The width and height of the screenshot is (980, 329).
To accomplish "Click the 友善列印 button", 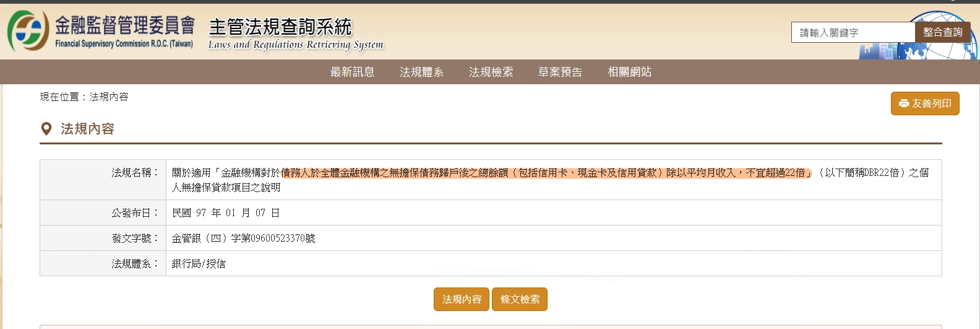I will pos(925,103).
